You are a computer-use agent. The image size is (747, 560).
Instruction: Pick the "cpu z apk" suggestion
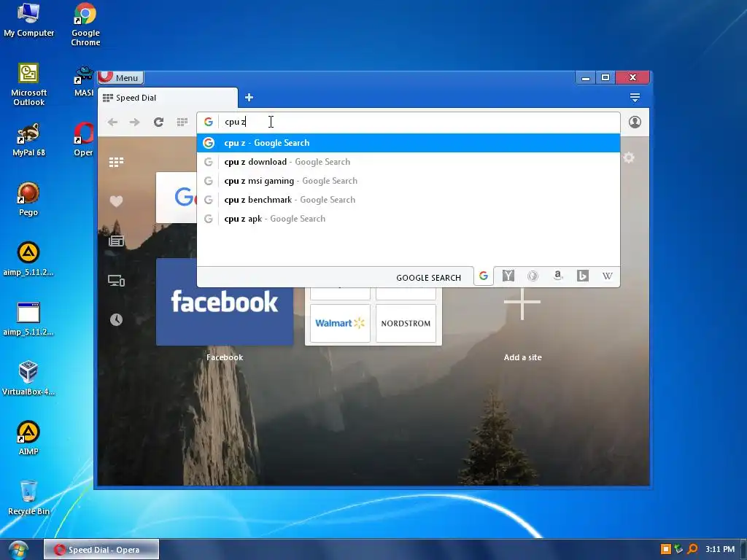click(x=409, y=219)
